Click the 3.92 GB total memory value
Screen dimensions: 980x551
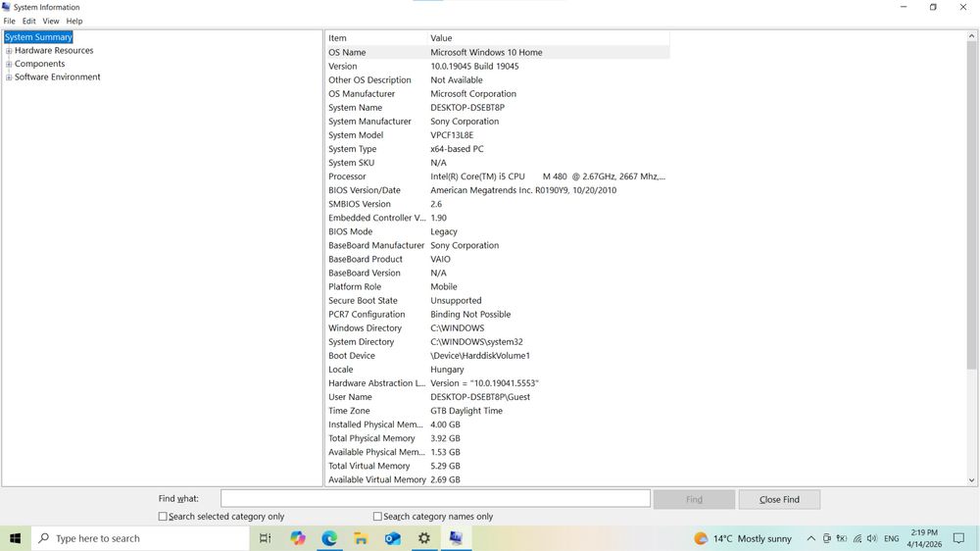pyautogui.click(x=445, y=438)
